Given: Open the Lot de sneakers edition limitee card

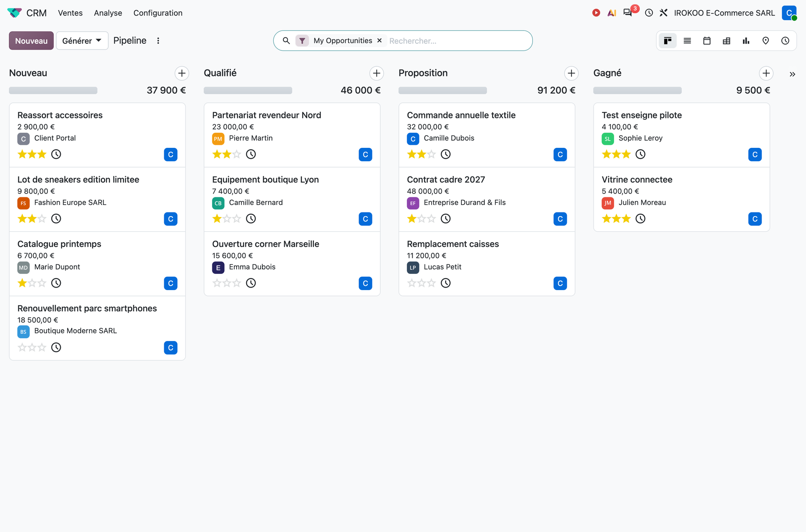Looking at the screenshot, I should (x=97, y=199).
